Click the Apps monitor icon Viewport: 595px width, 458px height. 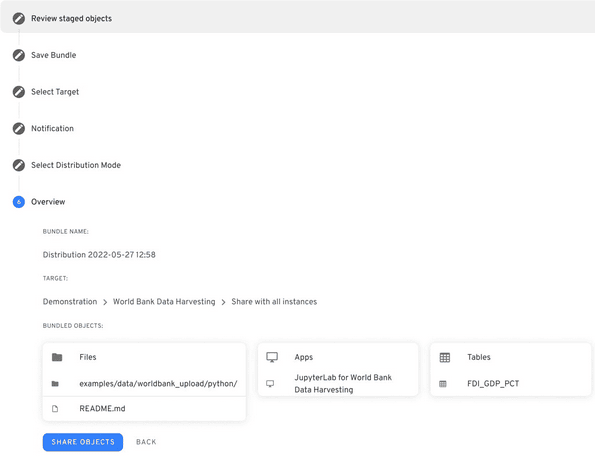click(x=272, y=357)
